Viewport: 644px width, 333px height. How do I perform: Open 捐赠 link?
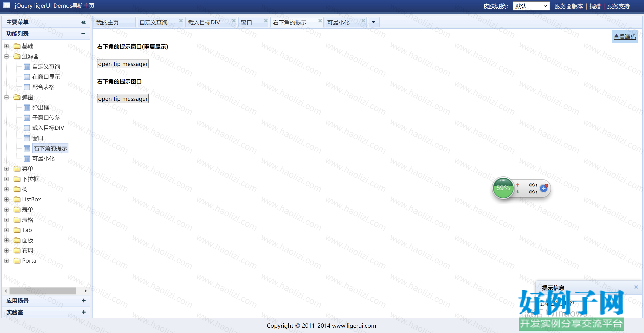(x=595, y=6)
